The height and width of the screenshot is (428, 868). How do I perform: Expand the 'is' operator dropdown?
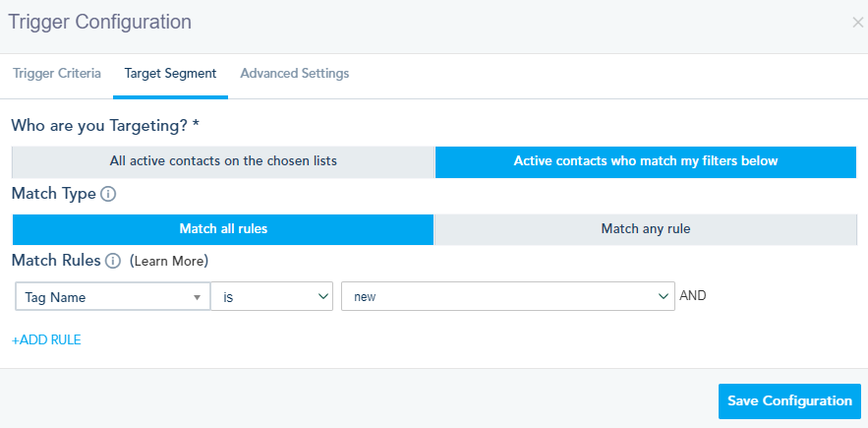point(271,296)
